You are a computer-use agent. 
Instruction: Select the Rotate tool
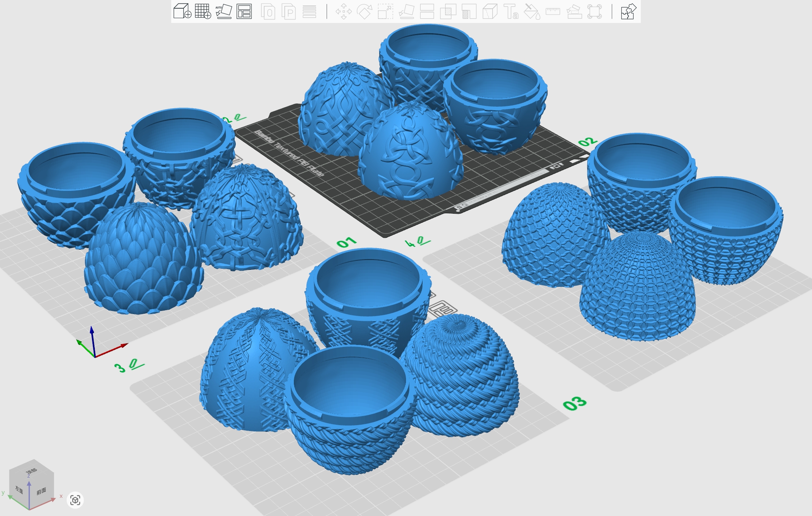pyautogui.click(x=365, y=11)
